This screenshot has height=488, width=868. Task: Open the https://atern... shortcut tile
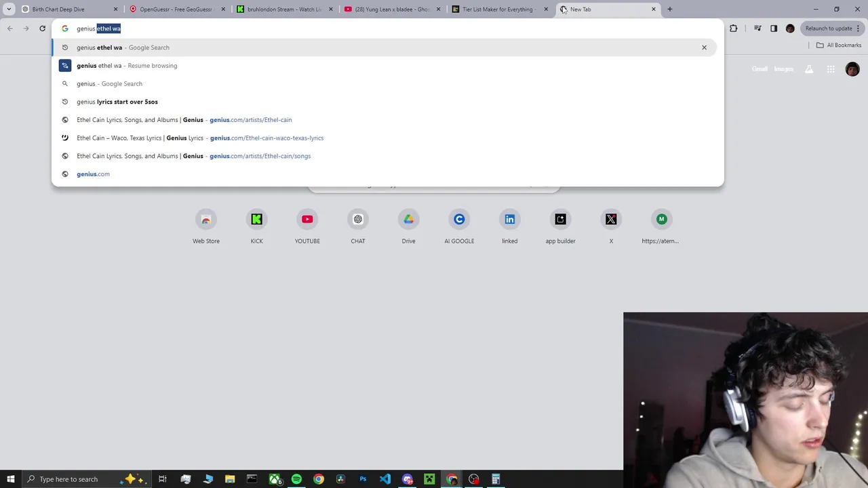(661, 227)
